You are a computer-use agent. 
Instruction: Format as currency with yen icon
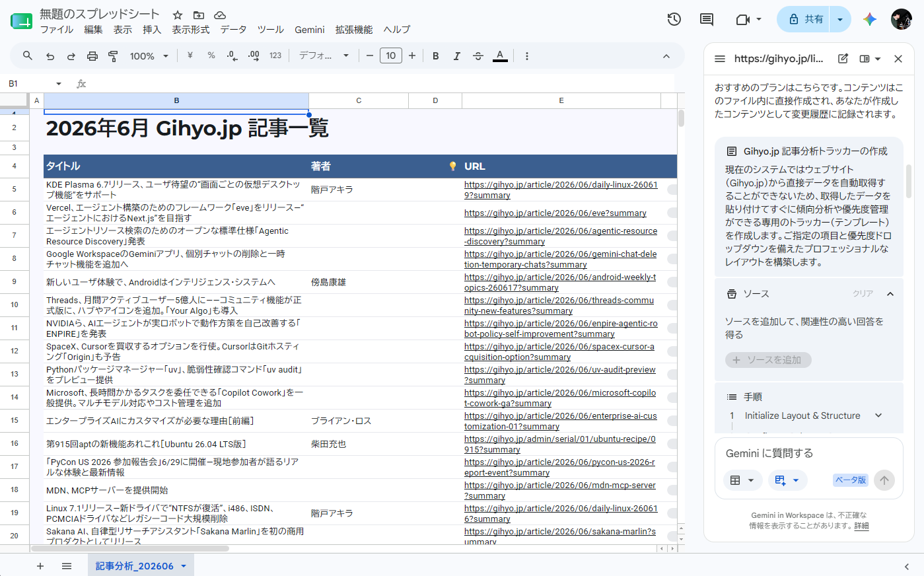click(190, 56)
